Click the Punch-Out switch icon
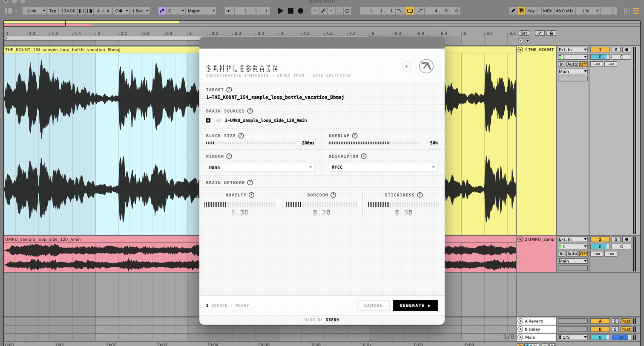 [420, 11]
